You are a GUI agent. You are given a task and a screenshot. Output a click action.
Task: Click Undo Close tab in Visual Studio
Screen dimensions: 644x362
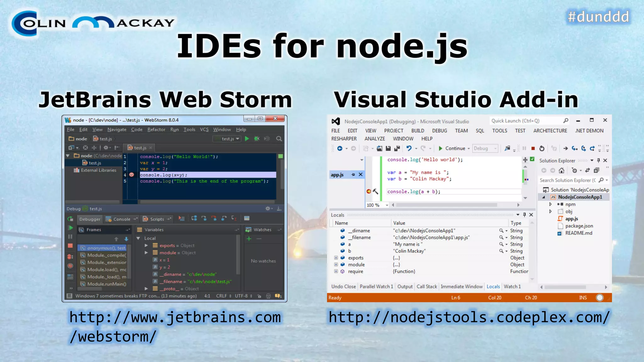tap(343, 287)
